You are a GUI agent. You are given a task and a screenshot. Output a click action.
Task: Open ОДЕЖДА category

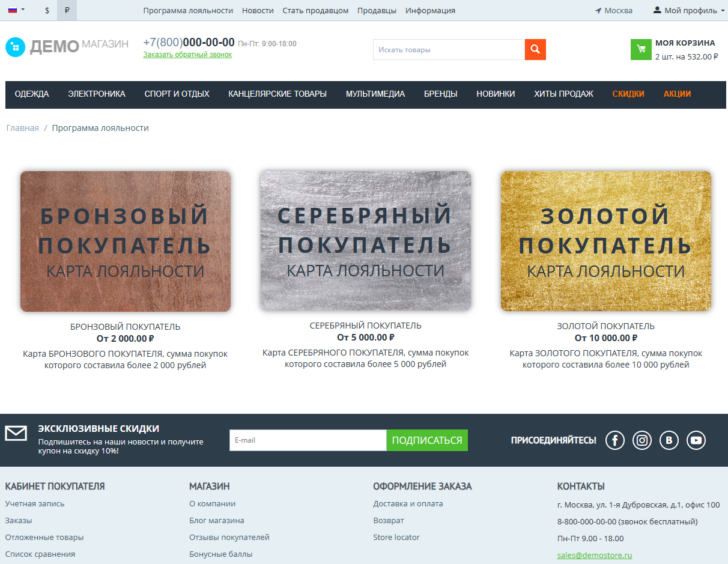(x=32, y=94)
